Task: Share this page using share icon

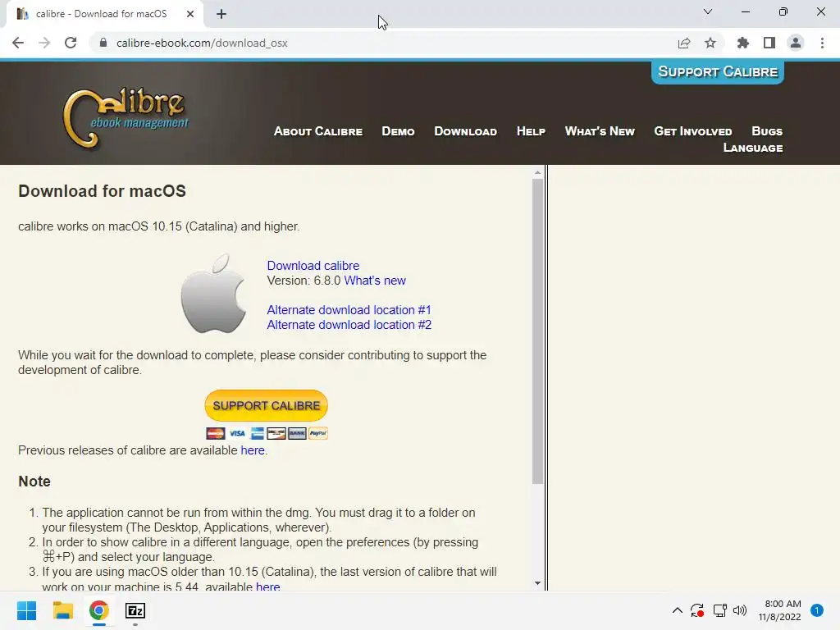Action: click(x=684, y=43)
